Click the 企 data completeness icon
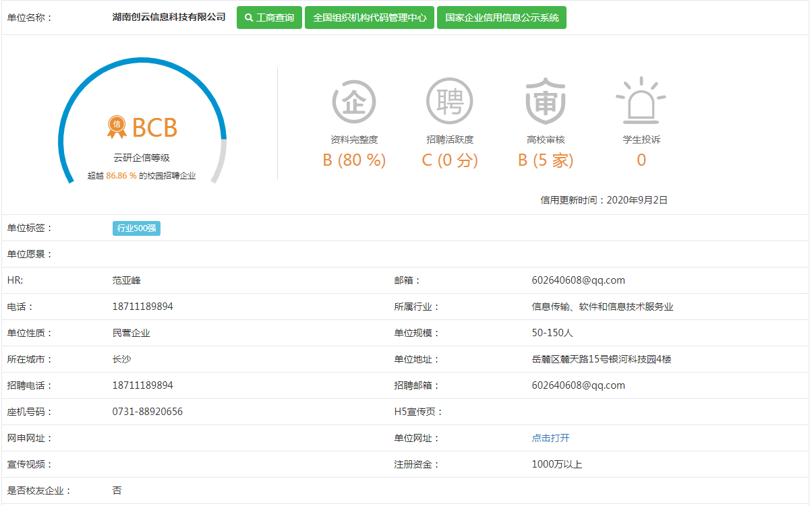 tap(353, 102)
